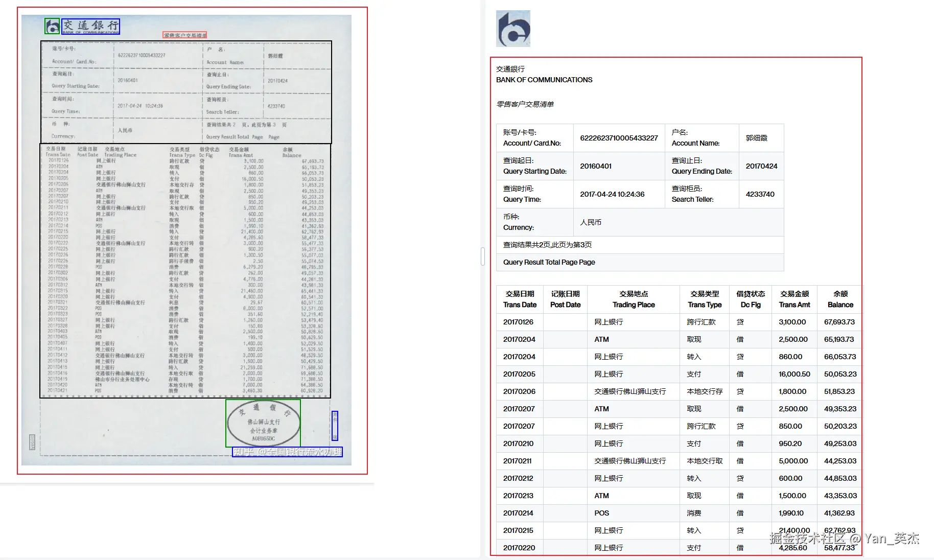Select the 20170206 date cell in the parsed table
934x560 pixels.
pos(519,391)
